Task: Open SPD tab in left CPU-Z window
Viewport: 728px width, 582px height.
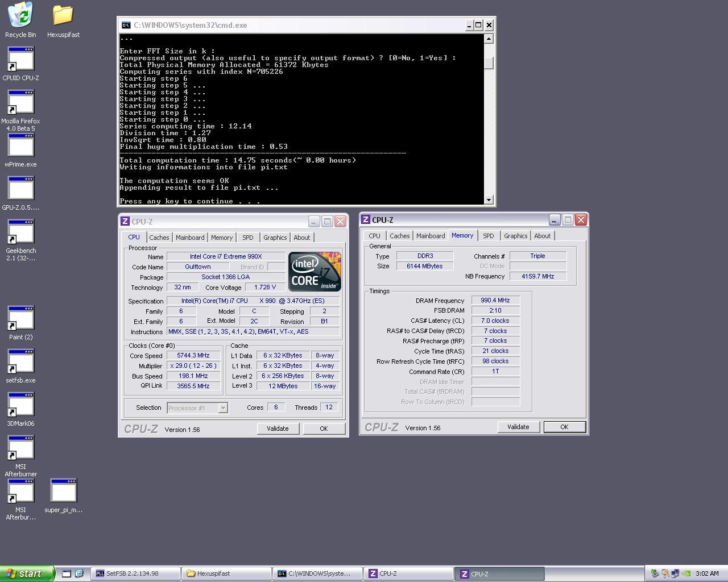Action: pyautogui.click(x=248, y=238)
